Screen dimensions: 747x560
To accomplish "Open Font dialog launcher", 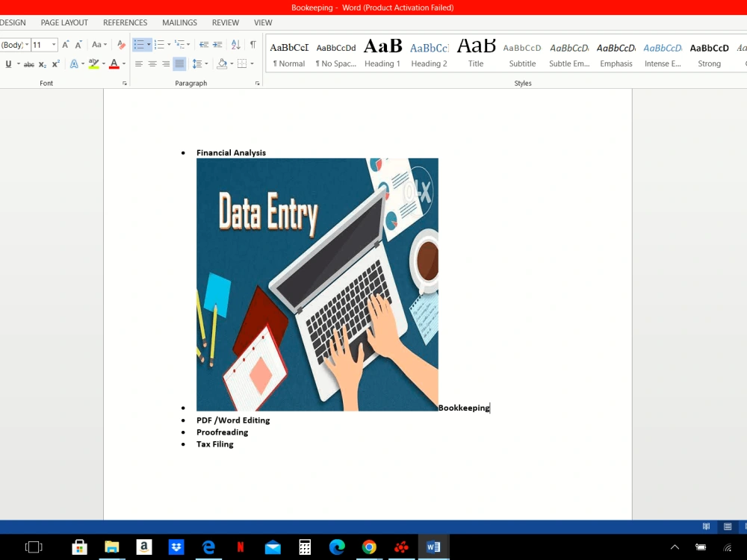I will pyautogui.click(x=125, y=84).
